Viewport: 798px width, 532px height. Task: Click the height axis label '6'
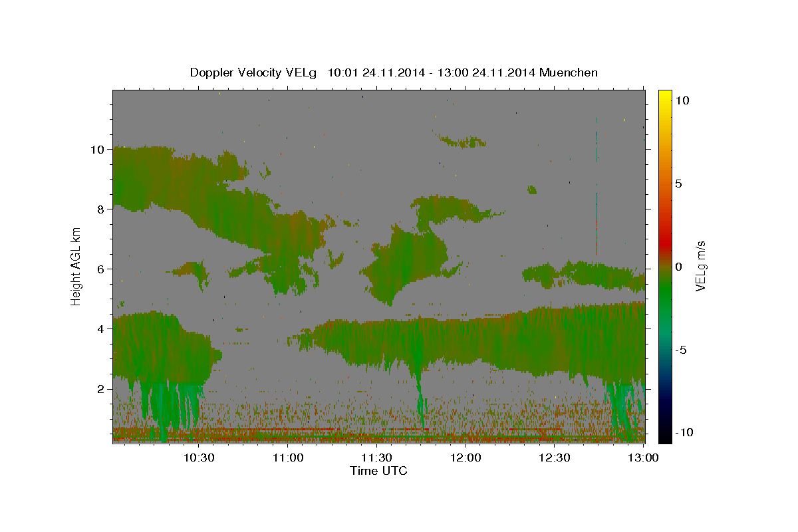tap(102, 269)
